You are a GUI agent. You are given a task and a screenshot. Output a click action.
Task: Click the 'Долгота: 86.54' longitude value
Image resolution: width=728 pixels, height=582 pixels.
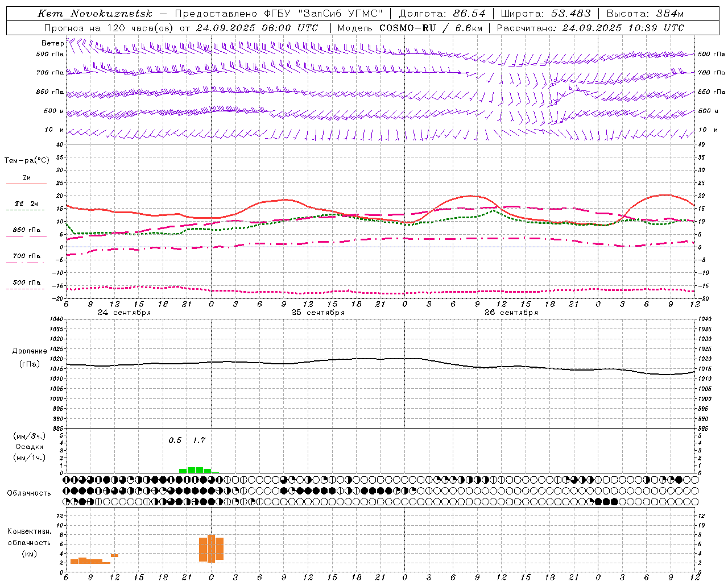pos(442,14)
